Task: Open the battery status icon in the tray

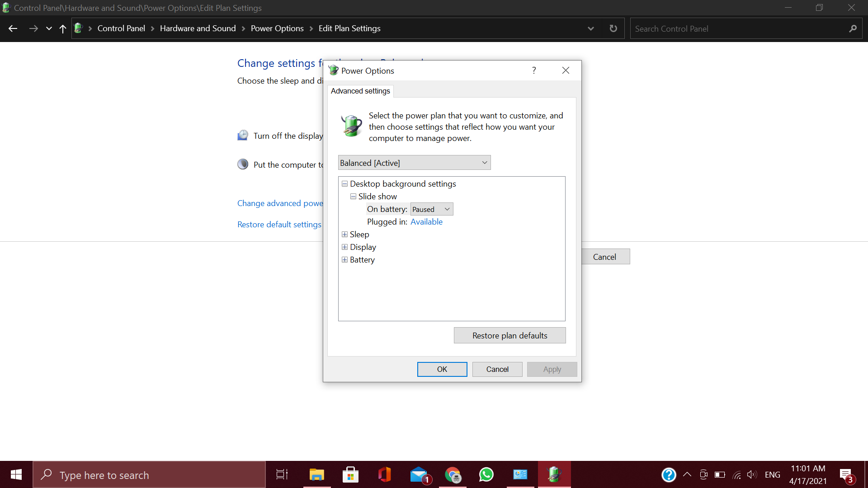Action: pos(720,474)
